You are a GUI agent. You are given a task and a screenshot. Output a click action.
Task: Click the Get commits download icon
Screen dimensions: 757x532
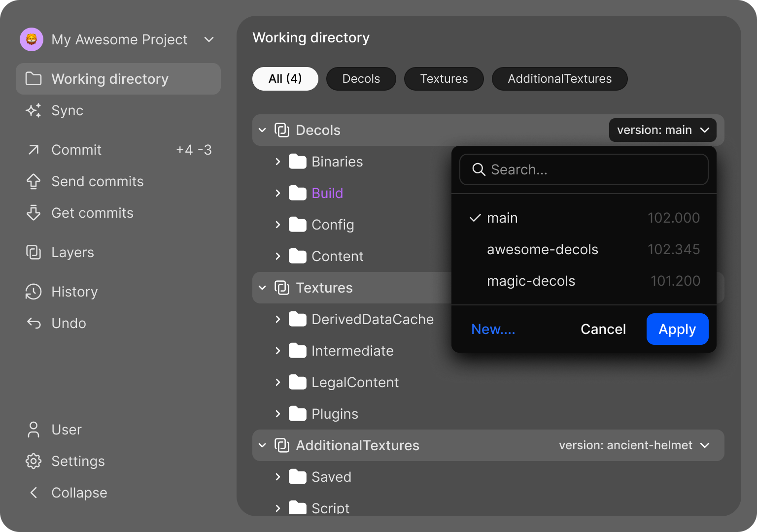pos(34,213)
